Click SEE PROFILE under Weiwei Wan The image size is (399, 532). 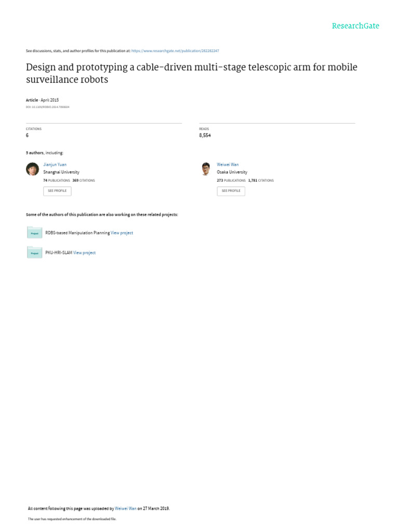pos(231,191)
